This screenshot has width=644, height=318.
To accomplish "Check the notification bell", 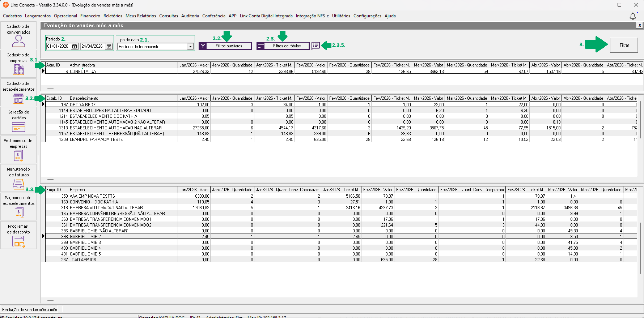I will click(x=633, y=16).
